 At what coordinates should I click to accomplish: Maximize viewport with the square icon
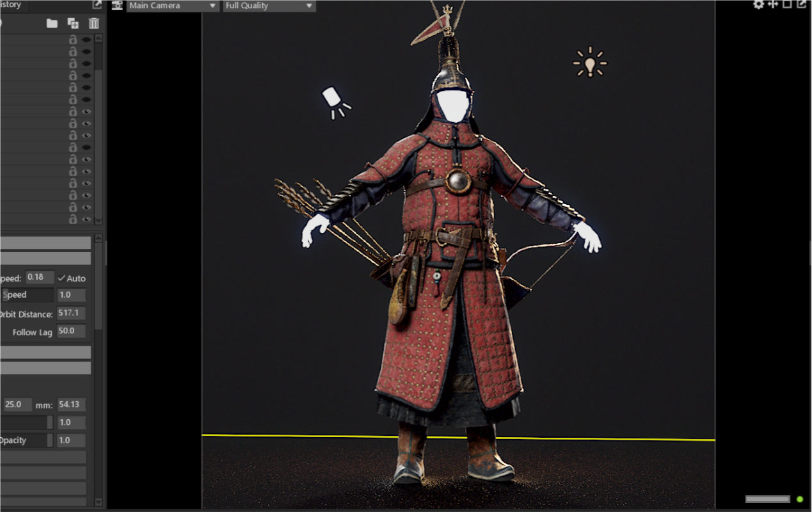[x=787, y=4]
